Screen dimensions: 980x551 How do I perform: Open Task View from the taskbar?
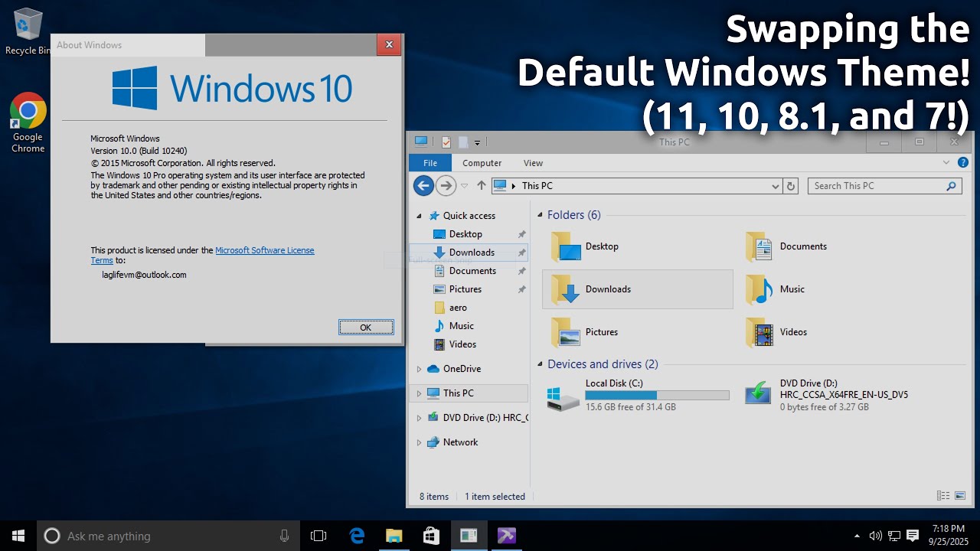[x=318, y=536]
